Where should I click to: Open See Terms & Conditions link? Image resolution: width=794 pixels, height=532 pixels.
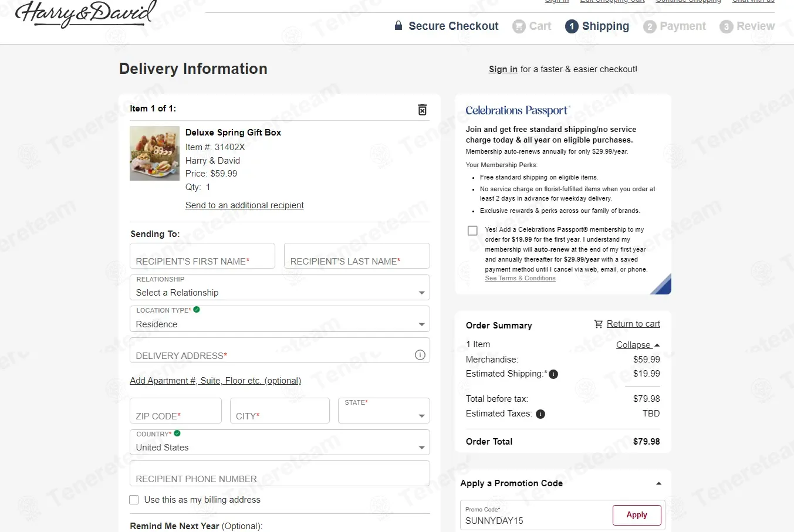(520, 279)
